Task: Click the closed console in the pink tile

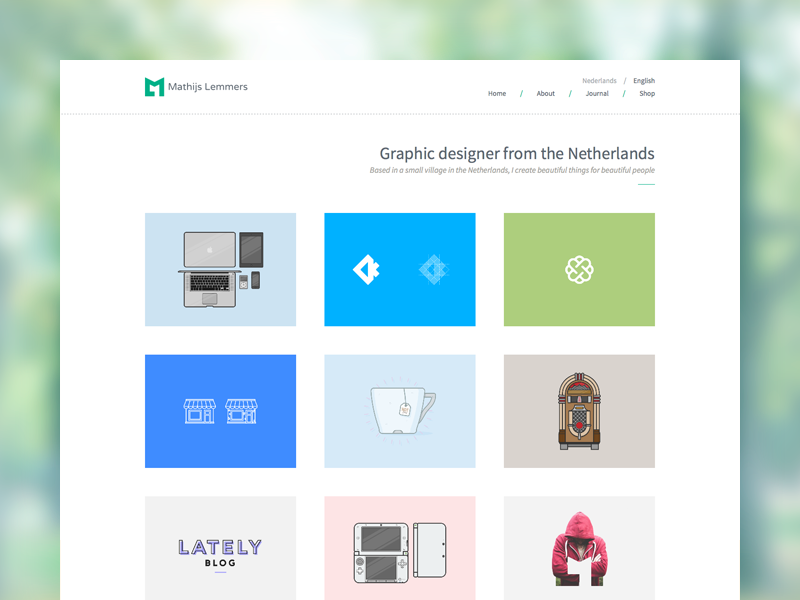Action: pyautogui.click(x=430, y=550)
